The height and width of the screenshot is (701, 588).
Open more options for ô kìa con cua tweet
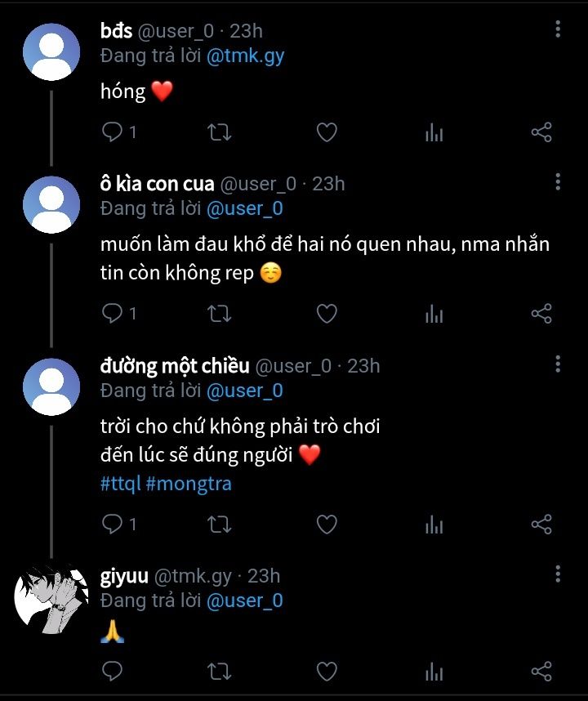[558, 181]
